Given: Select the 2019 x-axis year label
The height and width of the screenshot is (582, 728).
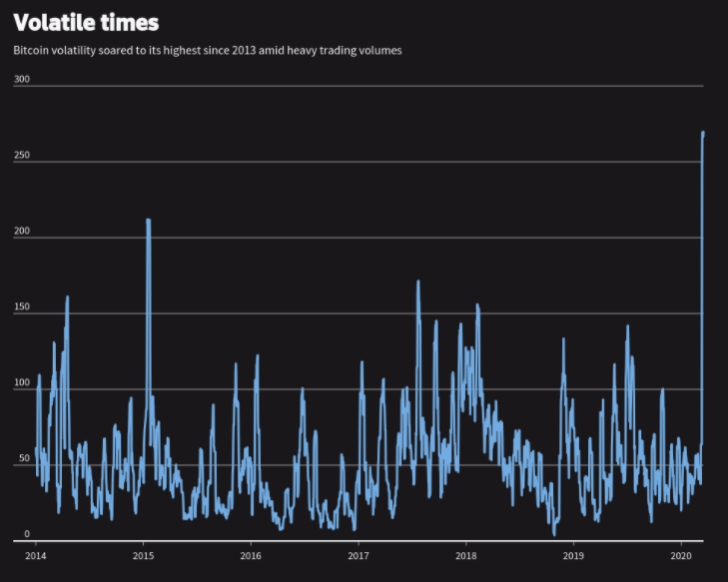Looking at the screenshot, I should (x=573, y=555).
